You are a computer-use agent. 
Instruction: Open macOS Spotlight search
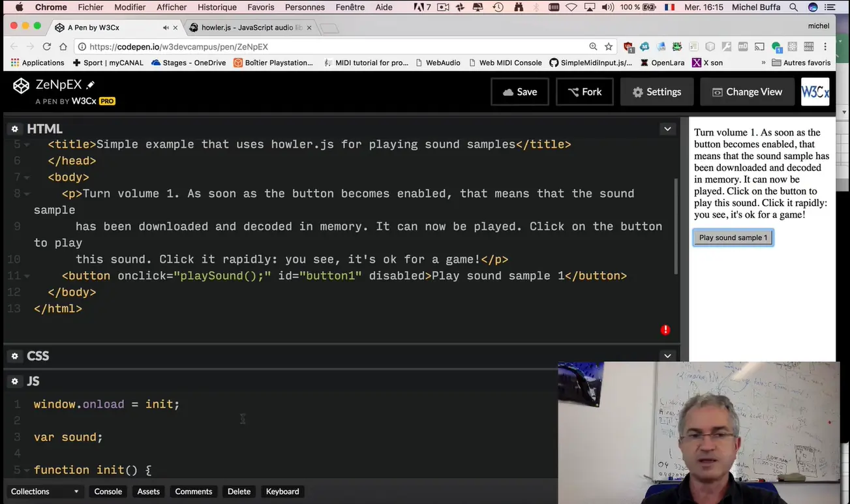pyautogui.click(x=793, y=7)
